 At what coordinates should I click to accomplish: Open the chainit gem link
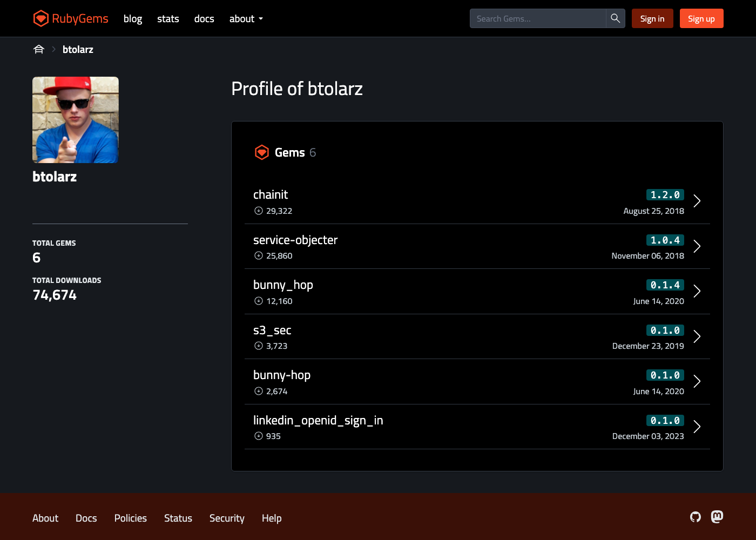(x=271, y=194)
